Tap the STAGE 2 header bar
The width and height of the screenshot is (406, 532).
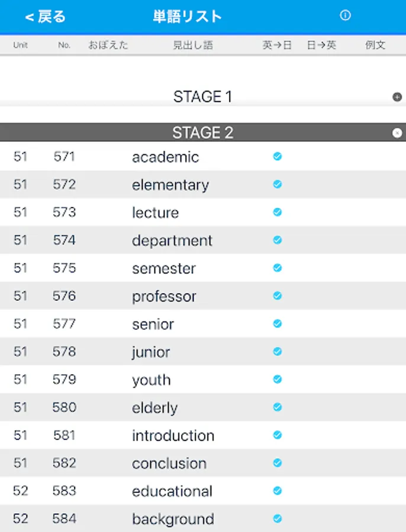pos(202,133)
